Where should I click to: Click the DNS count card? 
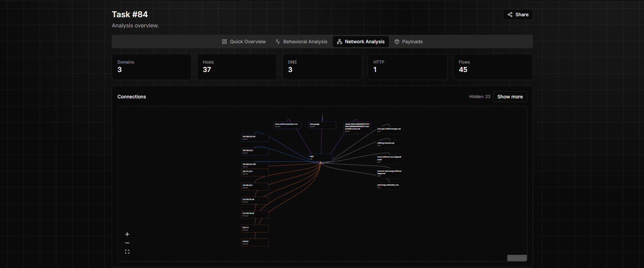pos(322,67)
